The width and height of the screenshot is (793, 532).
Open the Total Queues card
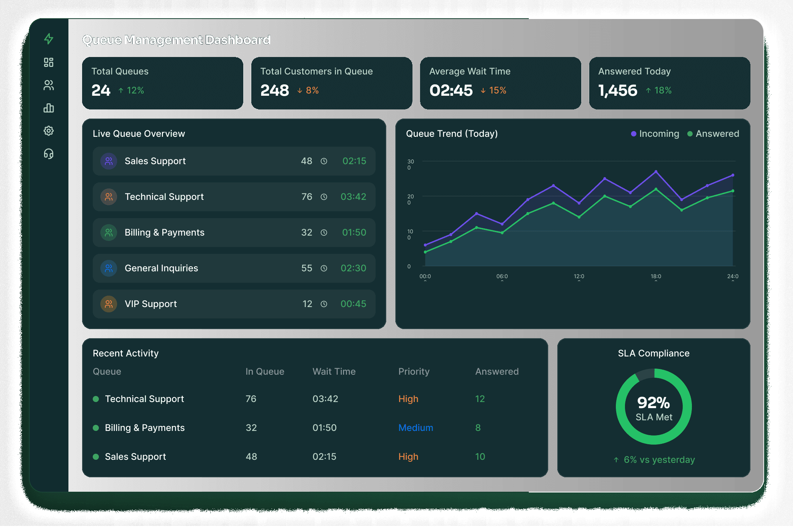163,83
